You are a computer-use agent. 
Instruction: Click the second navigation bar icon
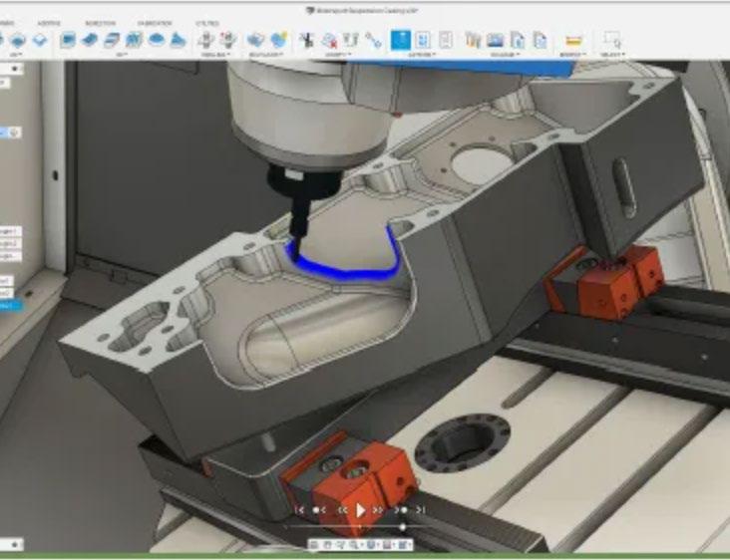[327, 544]
